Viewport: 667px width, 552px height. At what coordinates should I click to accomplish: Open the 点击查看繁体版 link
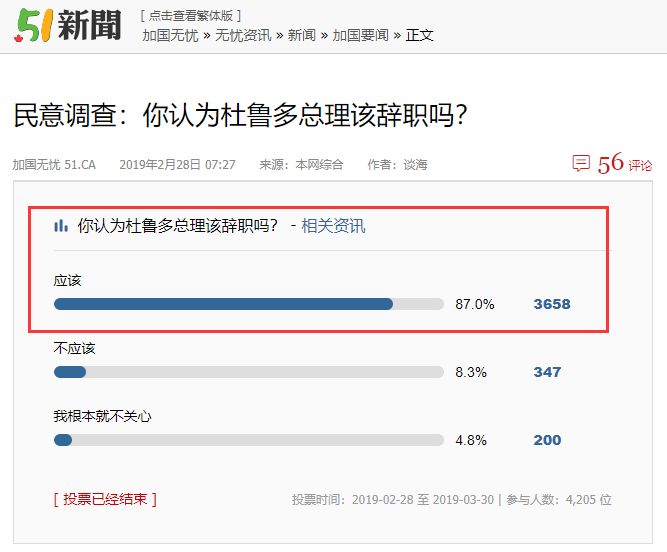point(191,16)
